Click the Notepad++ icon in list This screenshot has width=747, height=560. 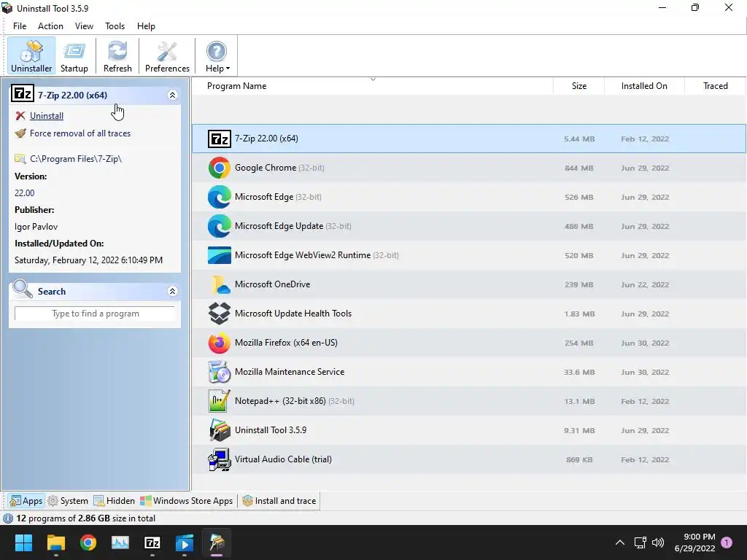click(220, 401)
